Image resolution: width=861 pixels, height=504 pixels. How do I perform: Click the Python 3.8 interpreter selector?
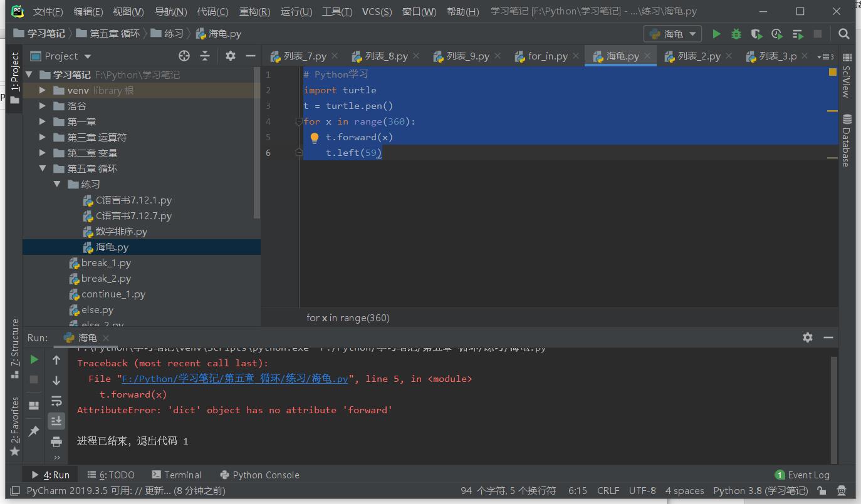point(761,491)
